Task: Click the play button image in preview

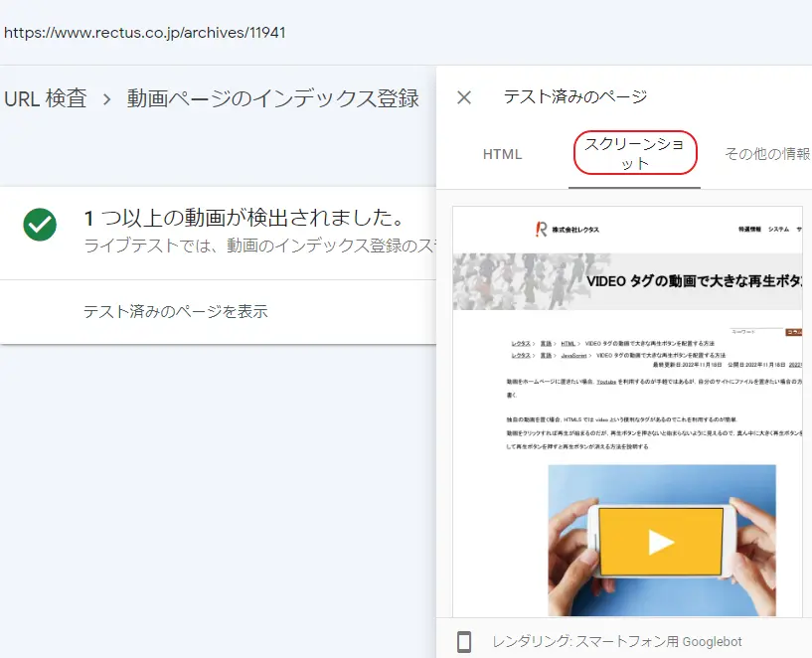Action: (661, 542)
